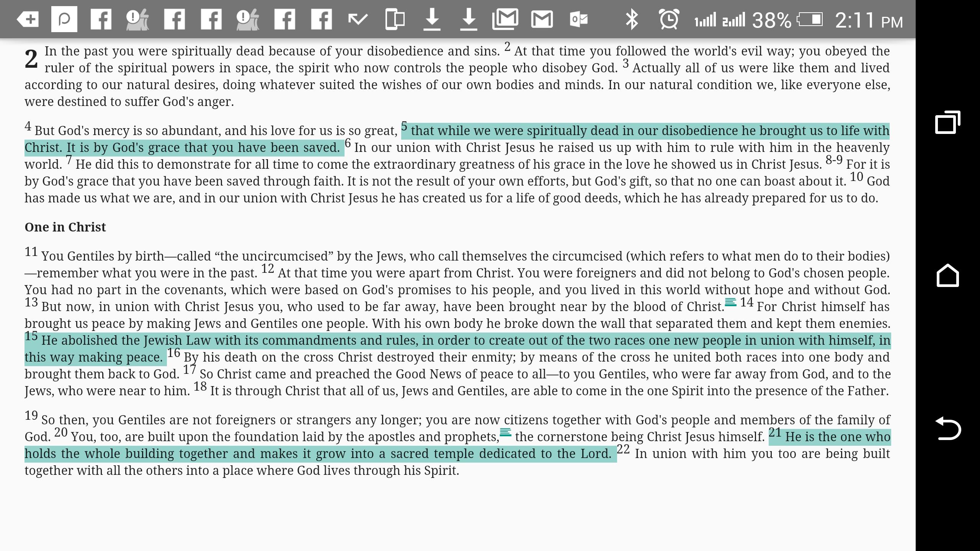980x551 pixels.
Task: Tap download arrow beside the stacked mail icon
Action: (469, 19)
